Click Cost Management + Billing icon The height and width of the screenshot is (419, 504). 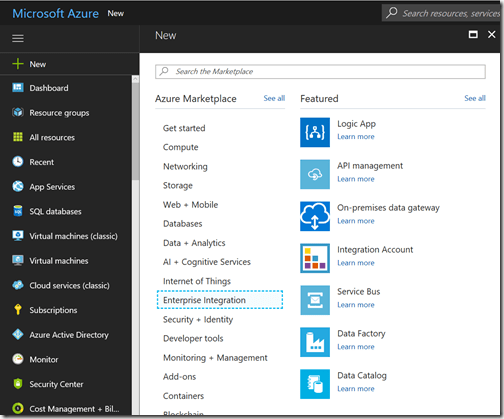(18, 408)
